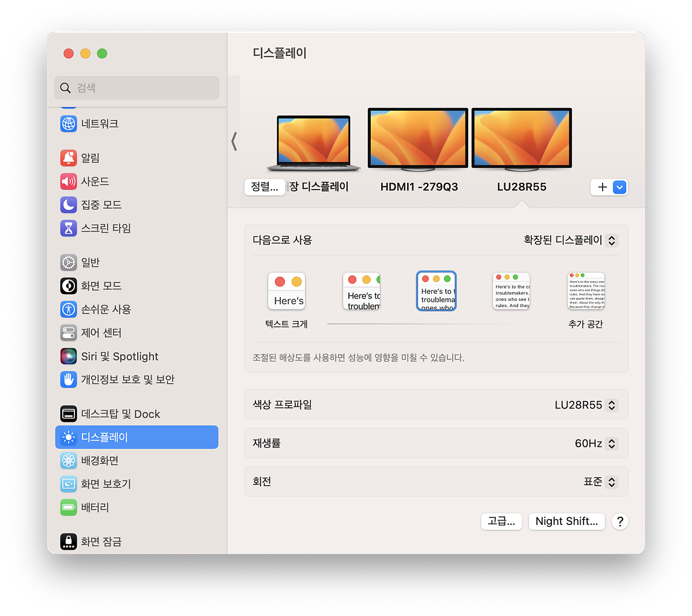
Task: Click the 텍스트 크게 label
Action: tap(287, 324)
